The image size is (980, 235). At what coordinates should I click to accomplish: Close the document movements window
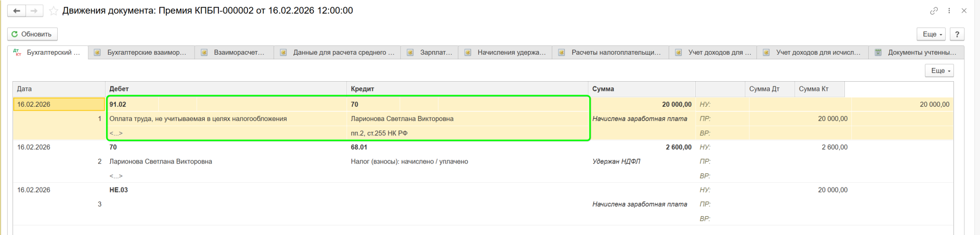click(964, 11)
